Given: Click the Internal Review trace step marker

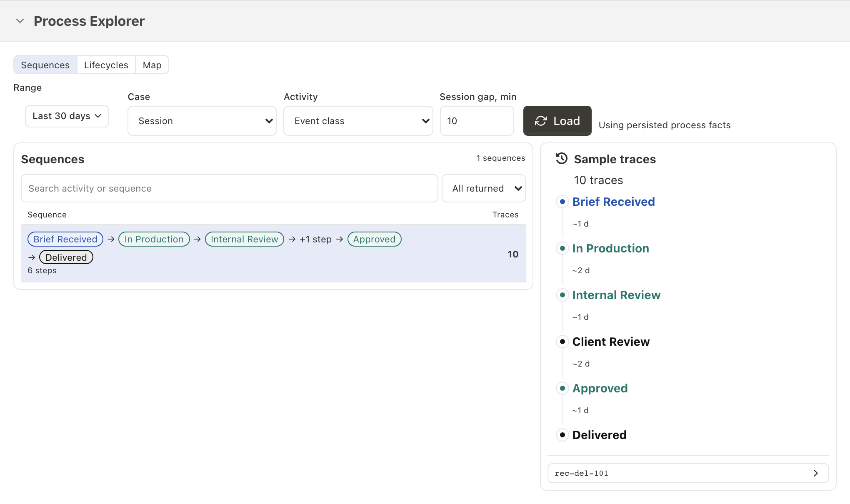Looking at the screenshot, I should tap(562, 295).
